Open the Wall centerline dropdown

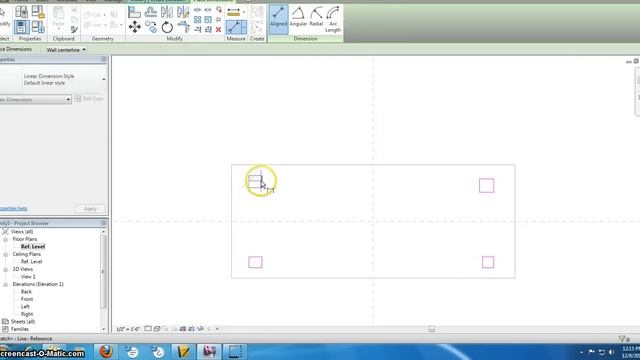[x=66, y=50]
